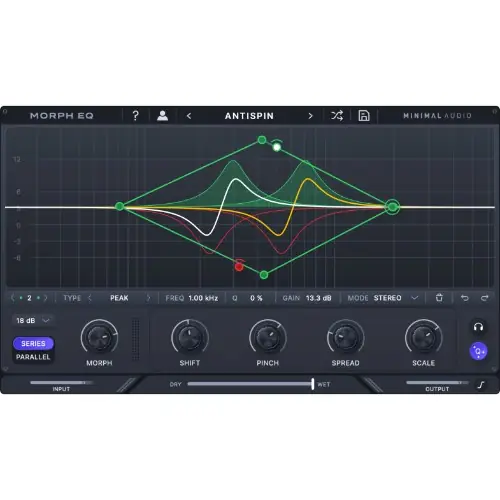The width and height of the screenshot is (500, 500).
Task: Click the GAIN value 13.3 dB
Action: [319, 298]
